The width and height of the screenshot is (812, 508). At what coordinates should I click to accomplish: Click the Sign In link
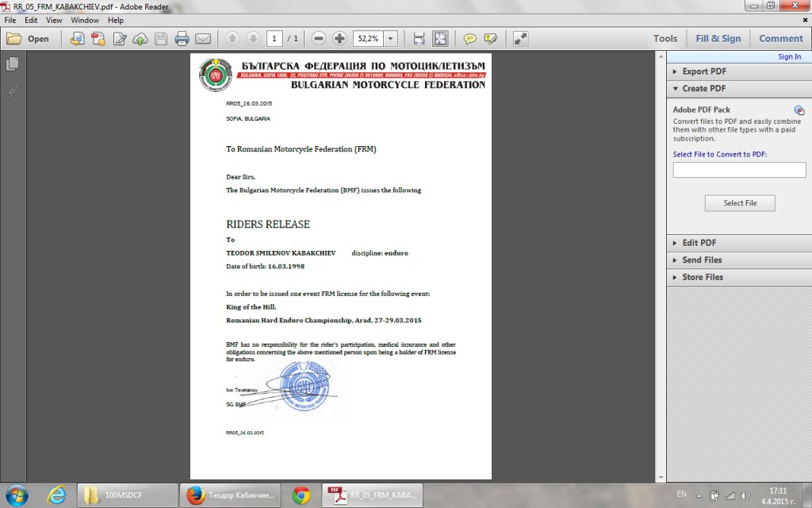tap(789, 56)
